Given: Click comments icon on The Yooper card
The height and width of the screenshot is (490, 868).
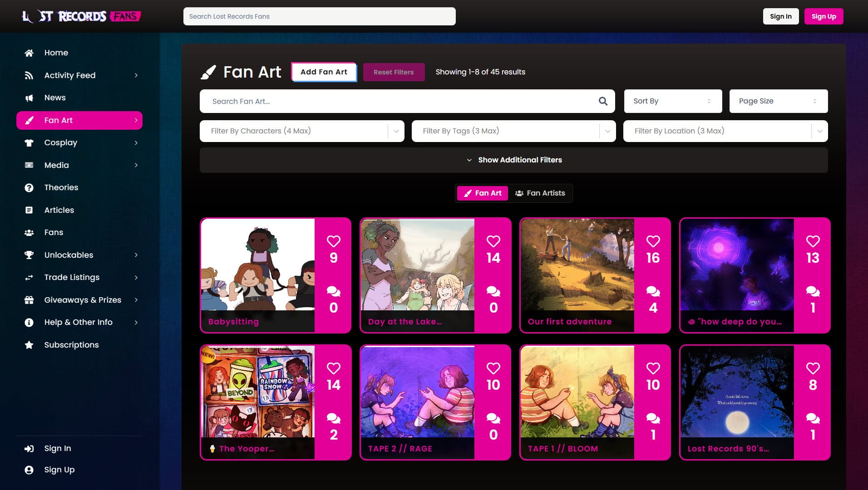Looking at the screenshot, I should (x=334, y=418).
